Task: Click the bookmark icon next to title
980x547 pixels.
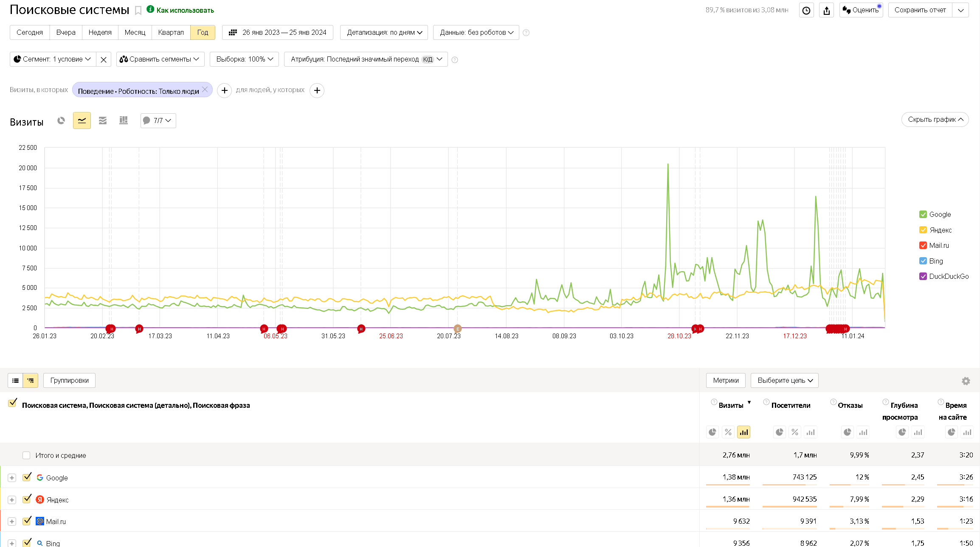Action: 138,11
